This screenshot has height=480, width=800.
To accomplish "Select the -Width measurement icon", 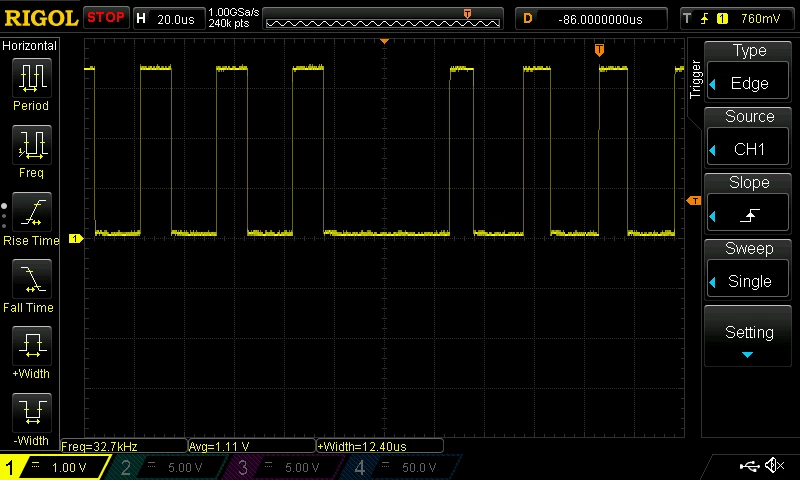I will [x=32, y=413].
